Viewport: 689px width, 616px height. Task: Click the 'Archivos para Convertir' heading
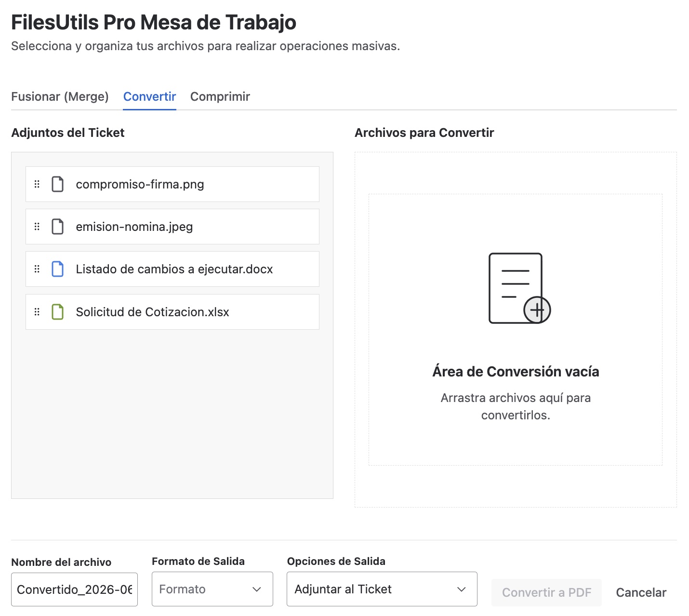click(x=424, y=133)
